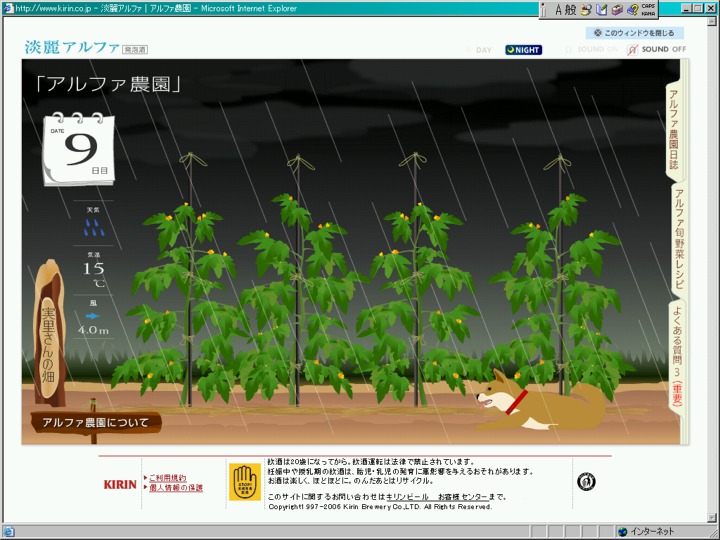Open the よくある質問3（重要） tab
Image resolution: width=720 pixels, height=540 pixels.
[677, 356]
